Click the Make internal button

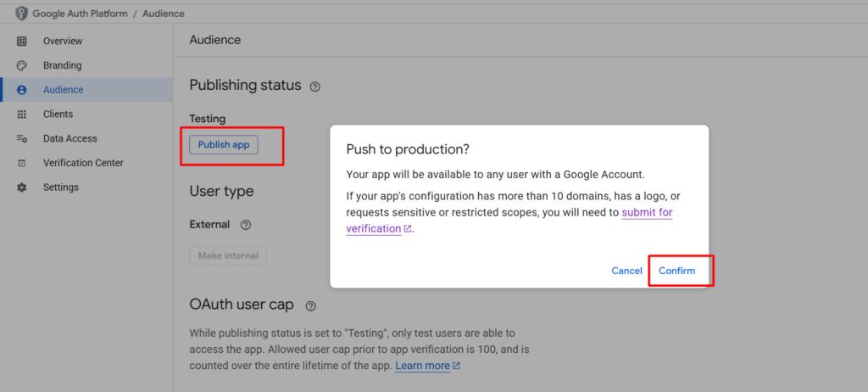pyautogui.click(x=228, y=255)
